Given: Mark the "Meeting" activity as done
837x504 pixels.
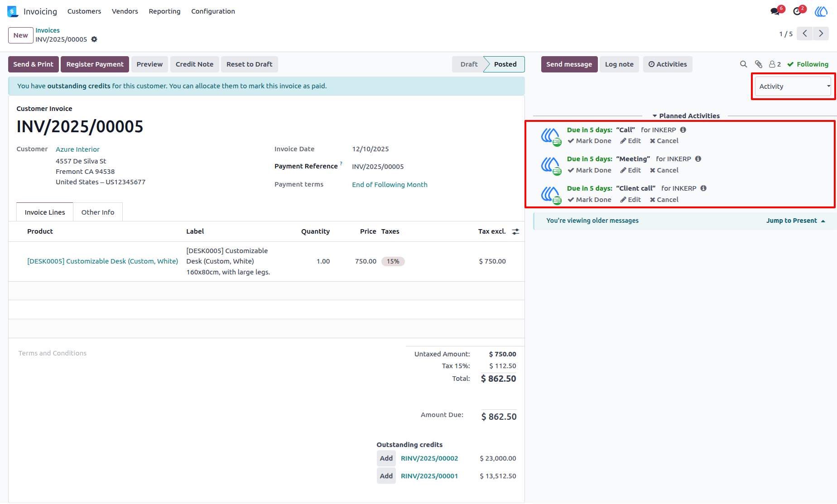Looking at the screenshot, I should [589, 170].
